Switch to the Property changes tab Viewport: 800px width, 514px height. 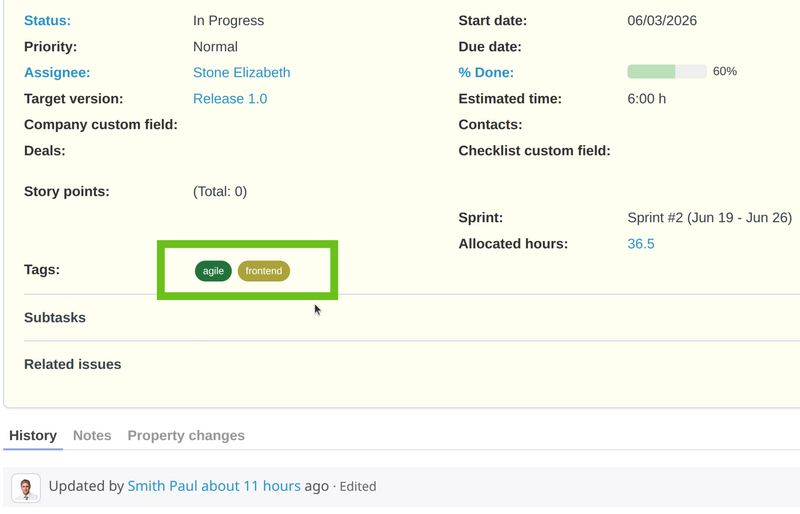[x=186, y=435]
